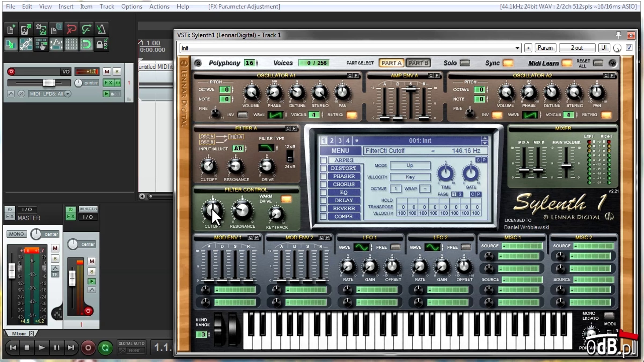Image resolution: width=644 pixels, height=362 pixels.
Task: Open the File menu
Action: [10, 6]
